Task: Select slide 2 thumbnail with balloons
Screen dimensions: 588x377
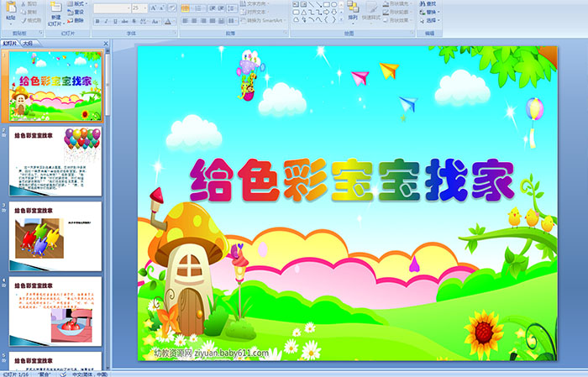Action: click(55, 161)
